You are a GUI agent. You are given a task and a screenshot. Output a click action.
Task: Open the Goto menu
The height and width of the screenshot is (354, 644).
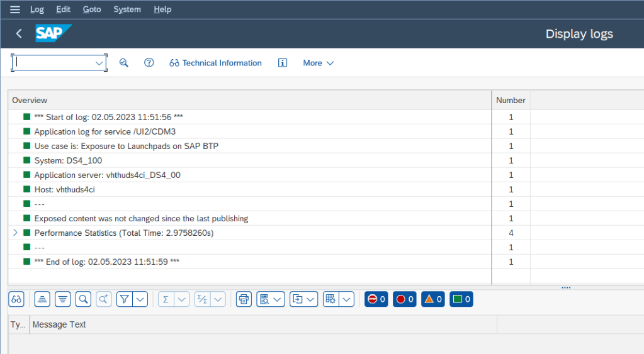92,9
